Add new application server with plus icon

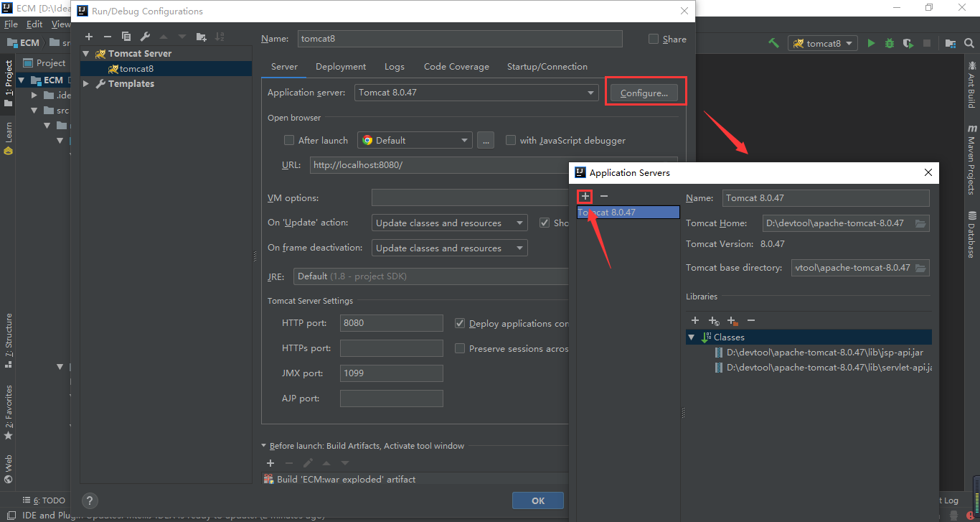tap(585, 196)
